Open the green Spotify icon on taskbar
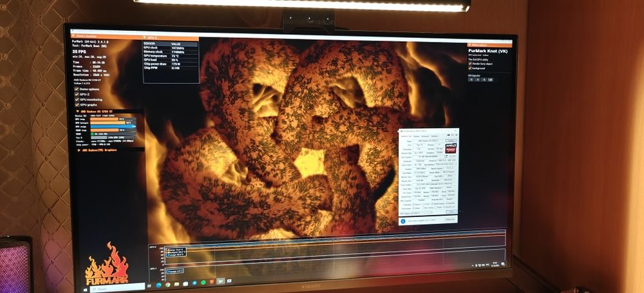The image size is (644, 293). tap(204, 282)
